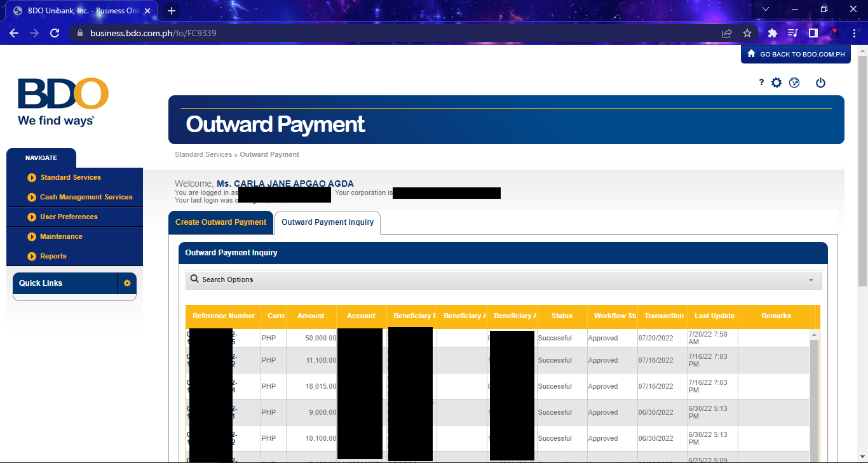Open the shopping cart extension icon
The height and width of the screenshot is (463, 868).
pos(834,33)
